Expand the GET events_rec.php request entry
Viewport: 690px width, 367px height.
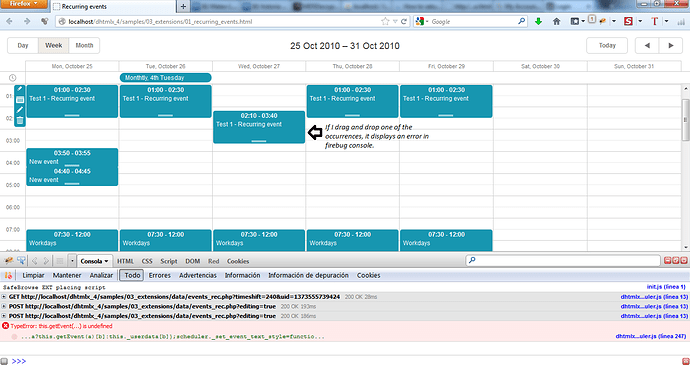click(x=4, y=297)
